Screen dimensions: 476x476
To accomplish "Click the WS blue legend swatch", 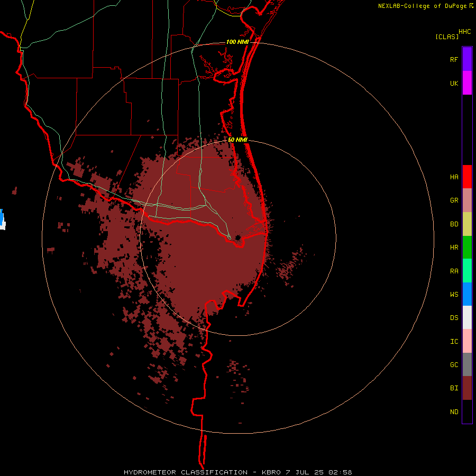I will click(467, 294).
